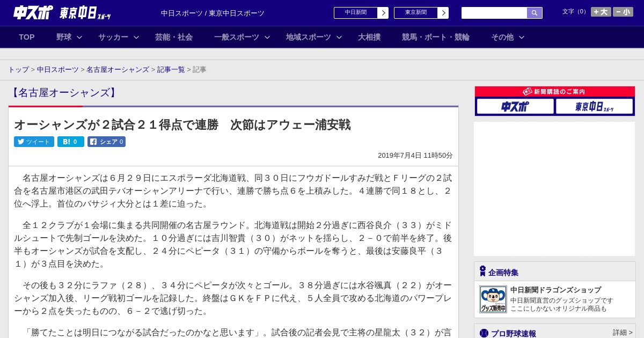644x338 pixels.
Task: Go to TOP menu item
Action: pos(27,37)
